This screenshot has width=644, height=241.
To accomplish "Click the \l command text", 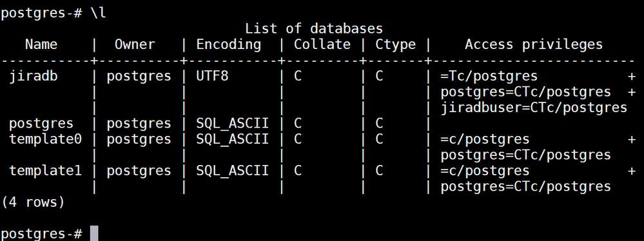I will (99, 13).
